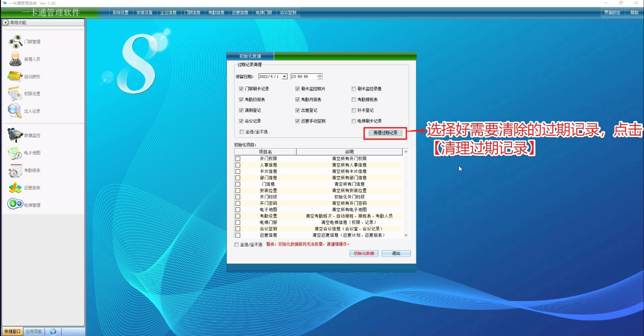This screenshot has width=644, height=336.
Task: Open 数据监控 camera icon
Action: point(15,135)
